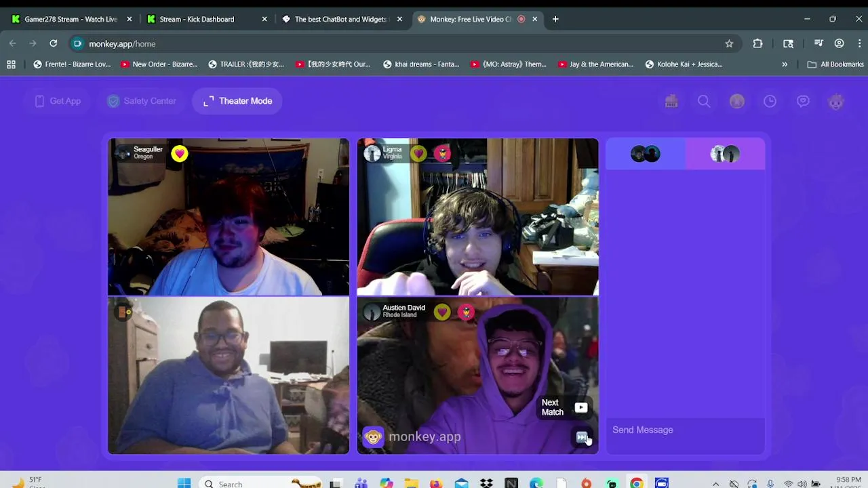Open the All Bookmarks folder
The height and width of the screenshot is (488, 868).
pos(835,64)
